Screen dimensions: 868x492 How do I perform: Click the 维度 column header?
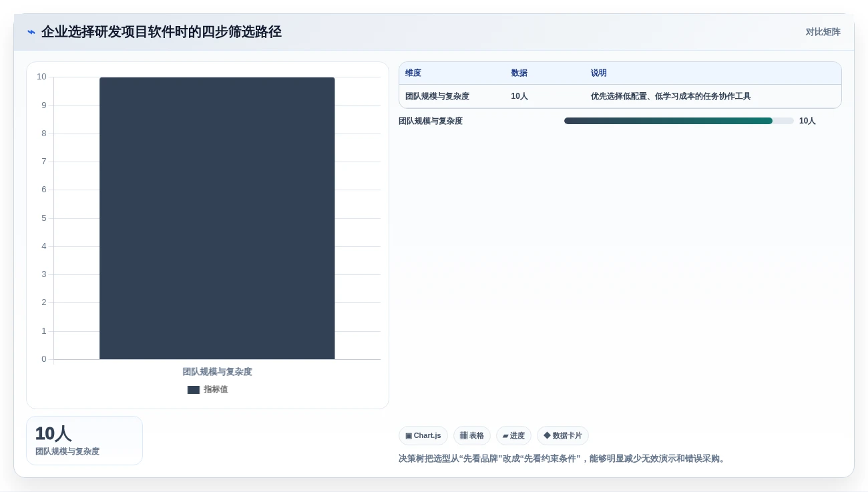point(413,73)
